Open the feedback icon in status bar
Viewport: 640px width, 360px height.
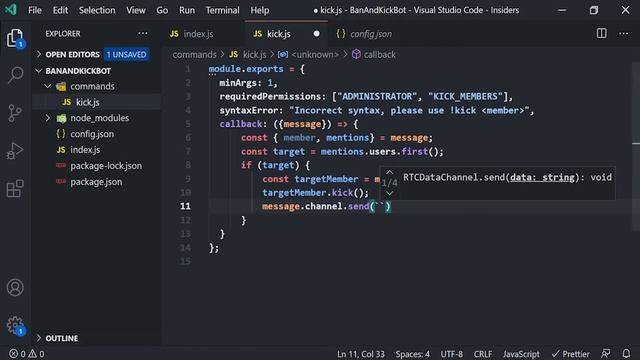point(606,353)
